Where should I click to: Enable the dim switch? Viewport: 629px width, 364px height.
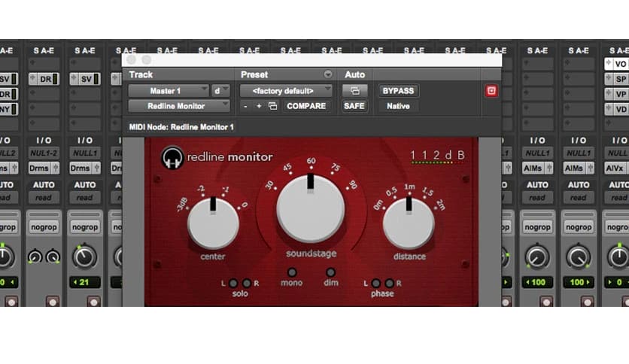click(x=330, y=272)
